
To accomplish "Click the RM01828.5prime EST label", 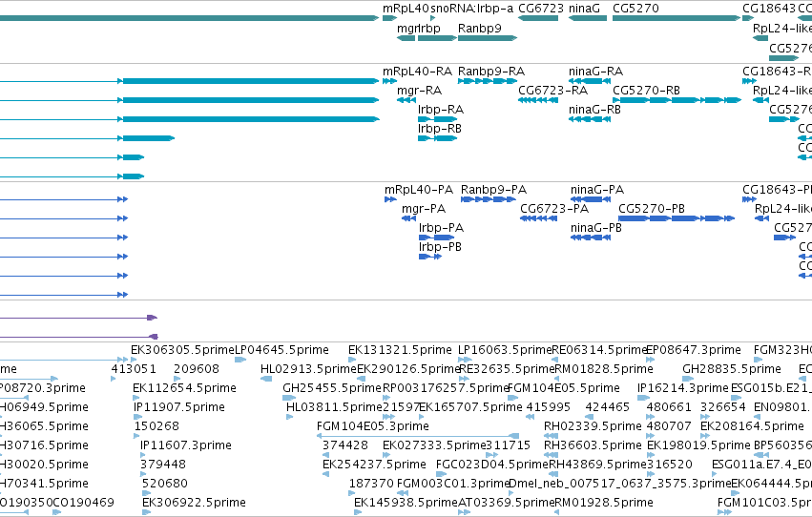I will point(604,369).
